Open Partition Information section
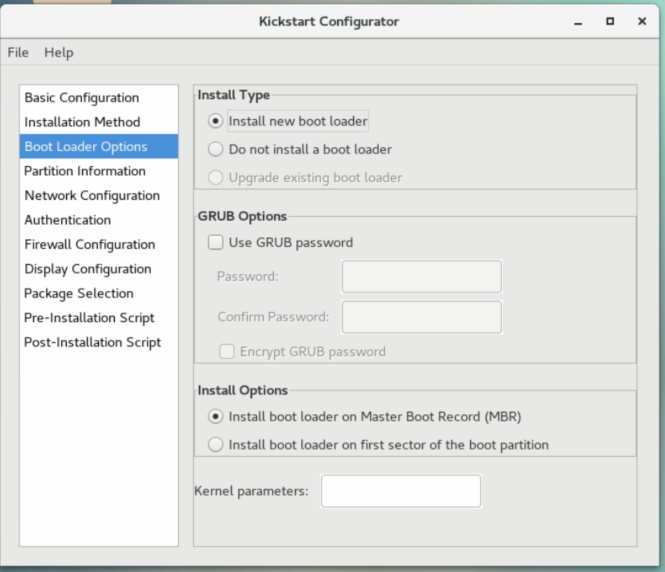The height and width of the screenshot is (572, 665). [x=98, y=171]
